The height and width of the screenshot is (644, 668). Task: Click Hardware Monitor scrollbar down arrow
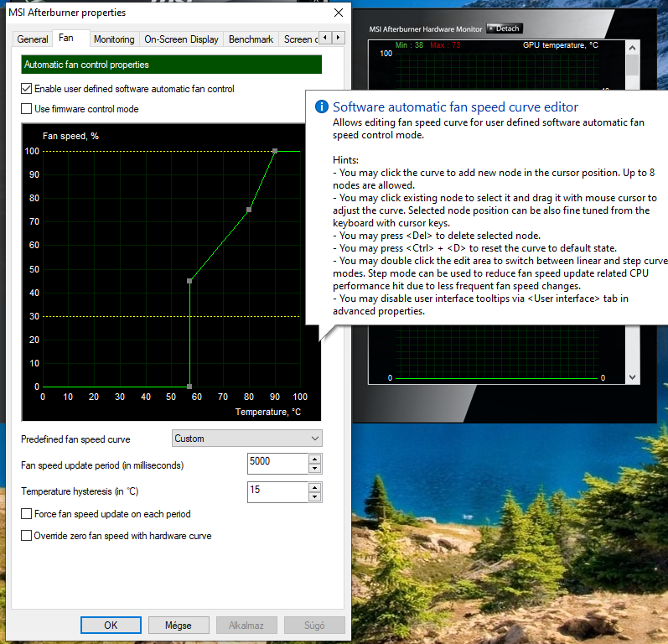[x=633, y=377]
